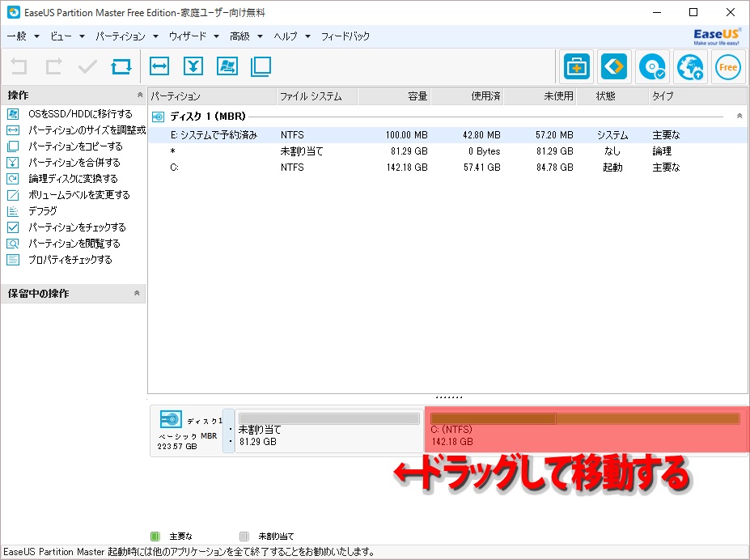Click the Redo arrow toolbar icon
This screenshot has height=560, width=750.
(x=53, y=66)
